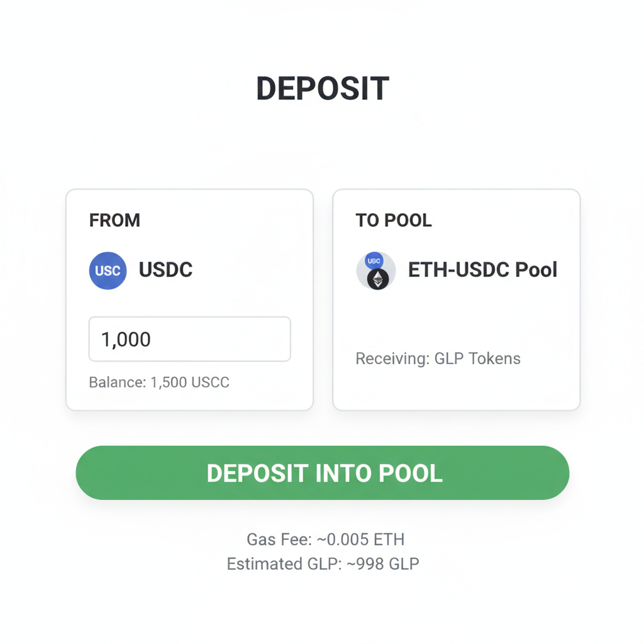Open the ETH-USDC Pool selector
644x644 pixels.
(x=456, y=270)
